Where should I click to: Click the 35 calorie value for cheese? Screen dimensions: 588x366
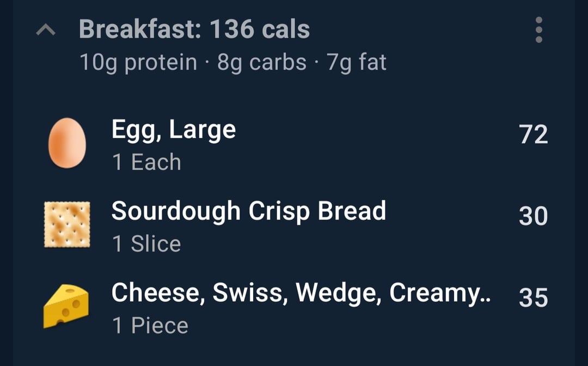533,298
